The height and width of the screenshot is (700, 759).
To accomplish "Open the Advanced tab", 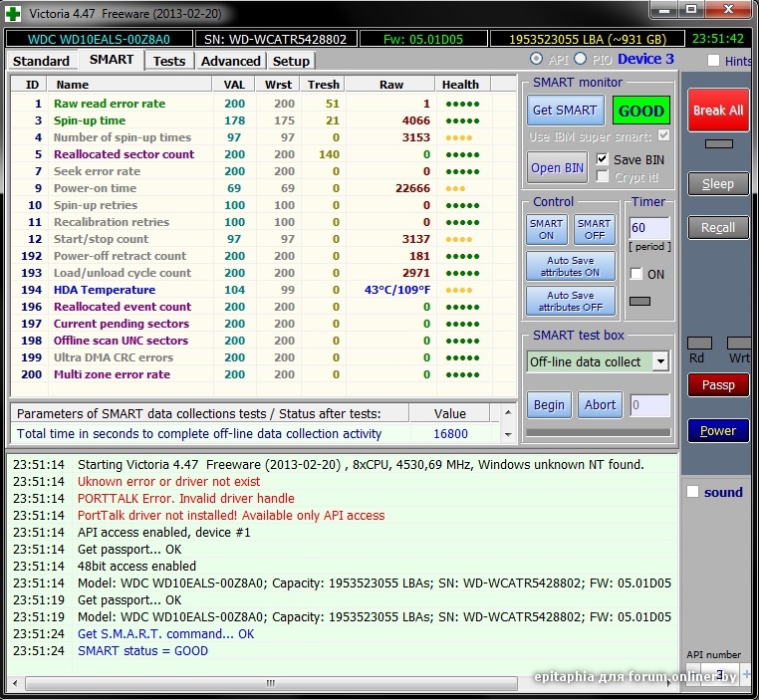I will pos(230,61).
